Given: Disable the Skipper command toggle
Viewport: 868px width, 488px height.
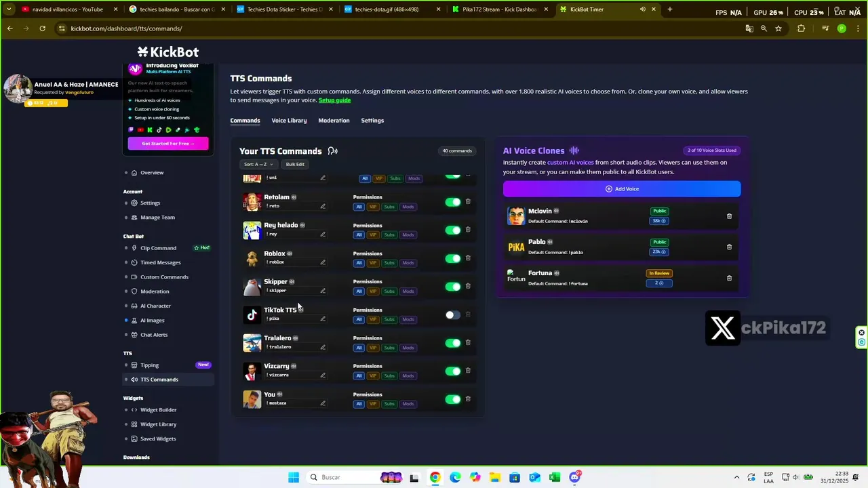Looking at the screenshot, I should (452, 287).
